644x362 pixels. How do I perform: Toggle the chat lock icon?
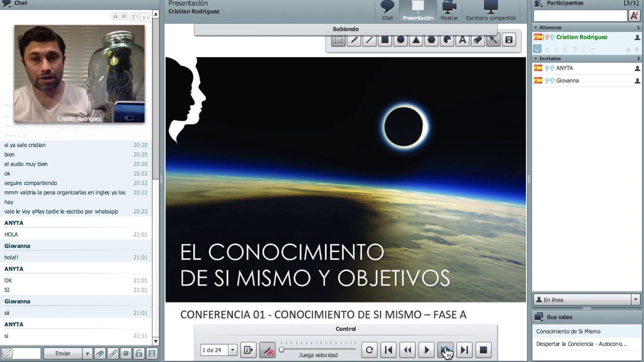[139, 353]
